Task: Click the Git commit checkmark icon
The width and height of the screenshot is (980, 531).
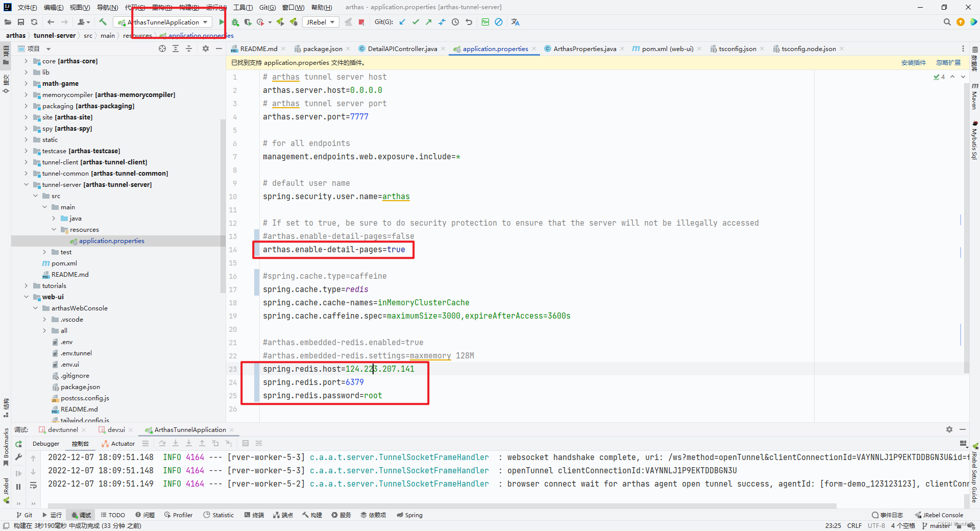Action: 416,22
